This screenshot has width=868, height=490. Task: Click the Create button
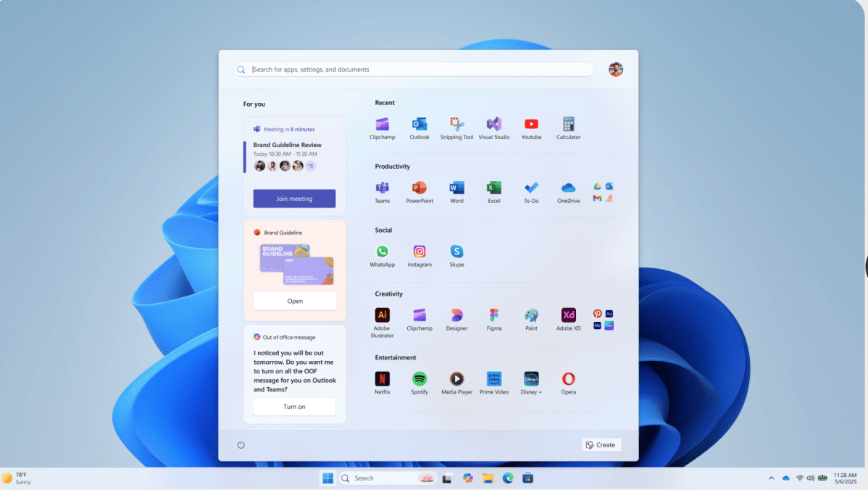[601, 445]
